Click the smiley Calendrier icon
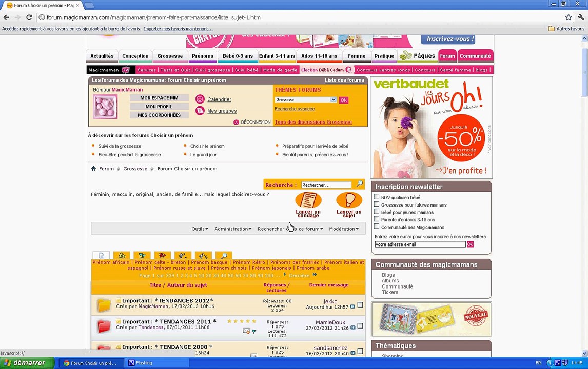Image resolution: width=588 pixels, height=369 pixels. [x=200, y=99]
